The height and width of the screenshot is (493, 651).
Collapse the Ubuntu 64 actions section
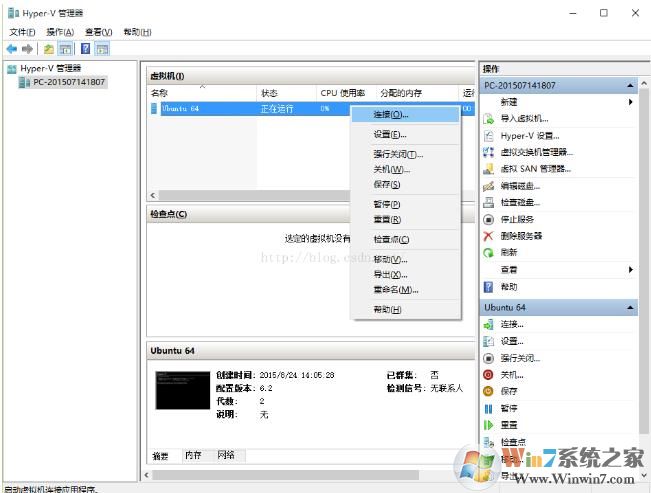(x=630, y=308)
